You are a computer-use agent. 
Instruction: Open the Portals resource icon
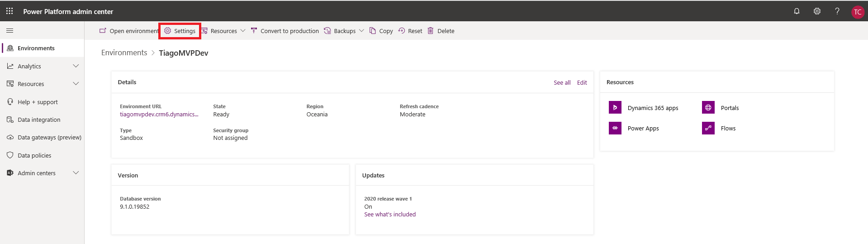(x=708, y=108)
